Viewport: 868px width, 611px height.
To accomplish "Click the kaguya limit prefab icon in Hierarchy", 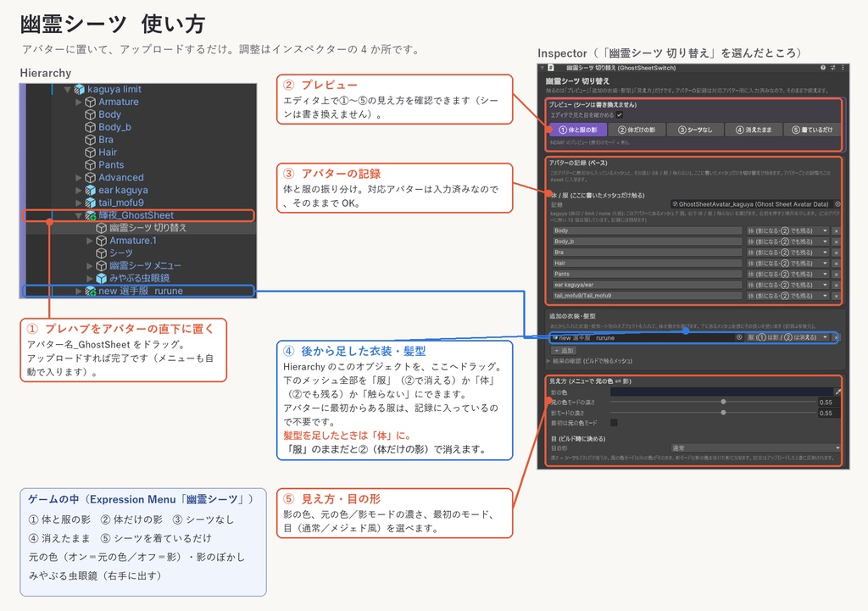I will [80, 89].
